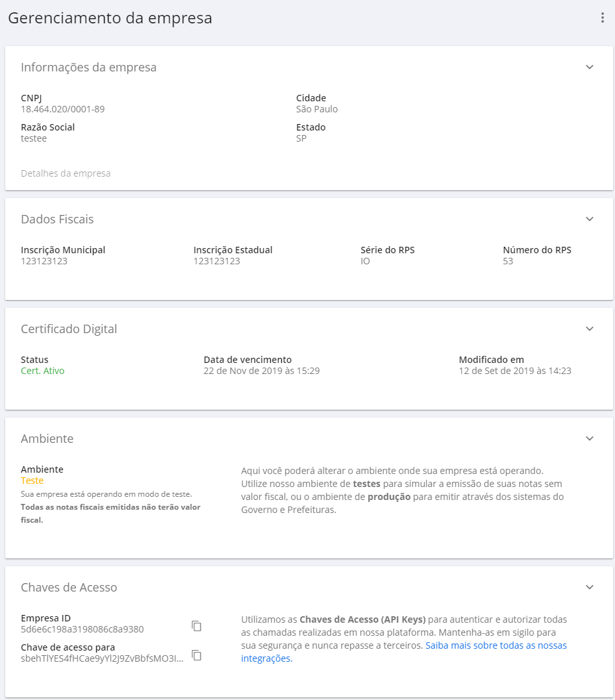Viewport: 615px width, 700px height.
Task: Select the CNPJ number 18.464.020/0001-89
Action: 62,109
